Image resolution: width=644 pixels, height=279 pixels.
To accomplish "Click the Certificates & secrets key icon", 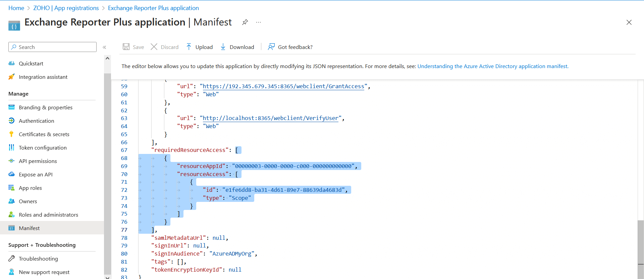I will 11,134.
